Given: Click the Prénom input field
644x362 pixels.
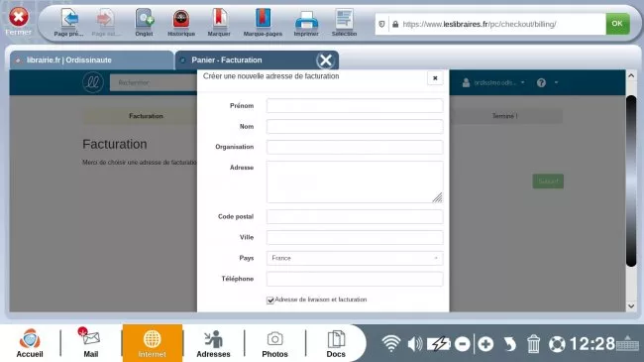Looking at the screenshot, I should 355,106.
